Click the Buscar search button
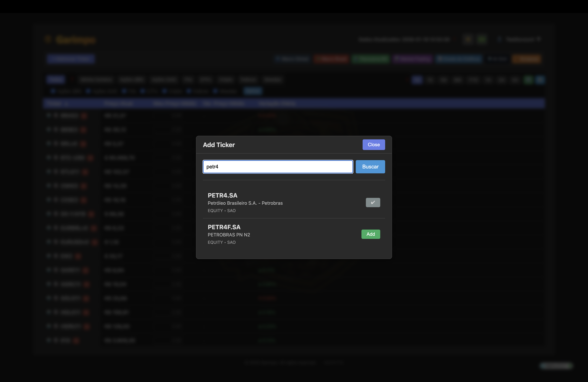This screenshot has height=382, width=588. (x=370, y=166)
